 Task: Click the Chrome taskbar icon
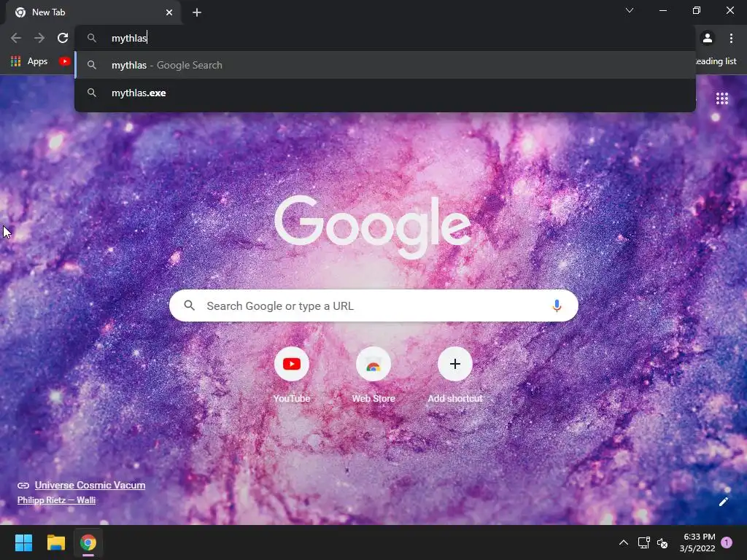[x=88, y=542]
